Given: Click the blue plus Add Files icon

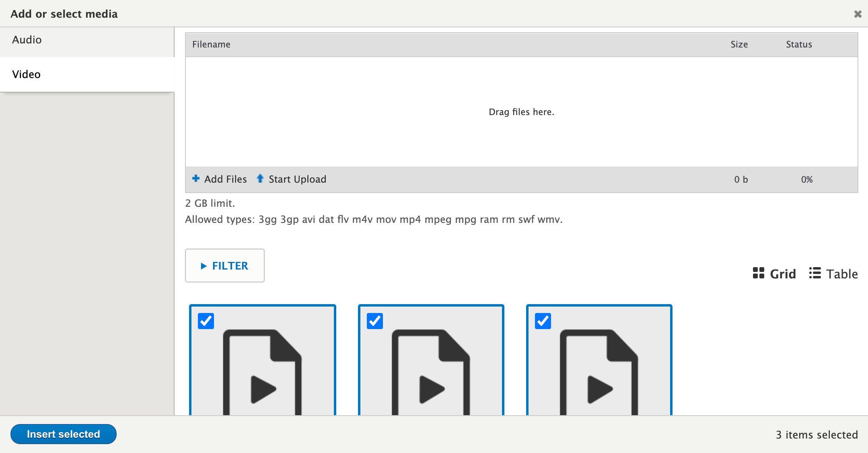Looking at the screenshot, I should [196, 178].
